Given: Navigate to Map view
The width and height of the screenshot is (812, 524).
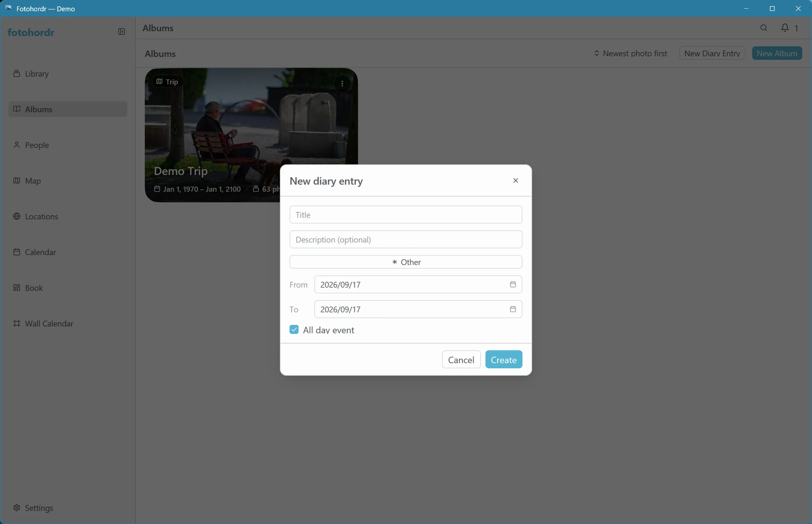Looking at the screenshot, I should tap(68, 181).
